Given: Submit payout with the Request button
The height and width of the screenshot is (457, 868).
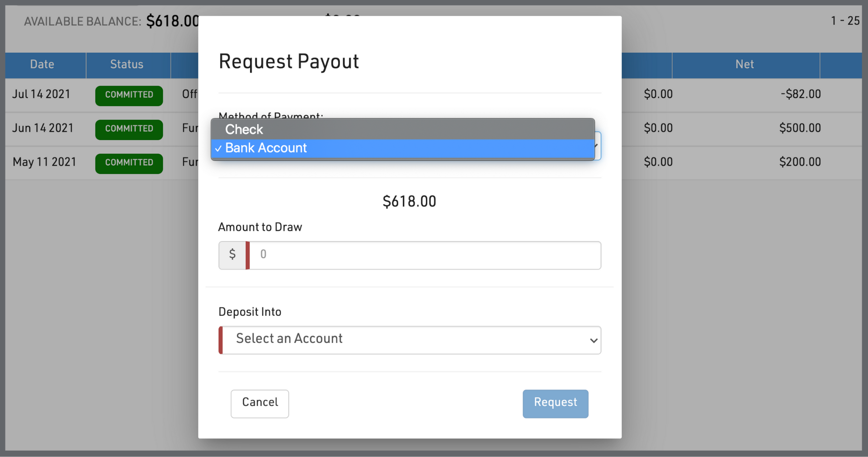Looking at the screenshot, I should [x=555, y=404].
